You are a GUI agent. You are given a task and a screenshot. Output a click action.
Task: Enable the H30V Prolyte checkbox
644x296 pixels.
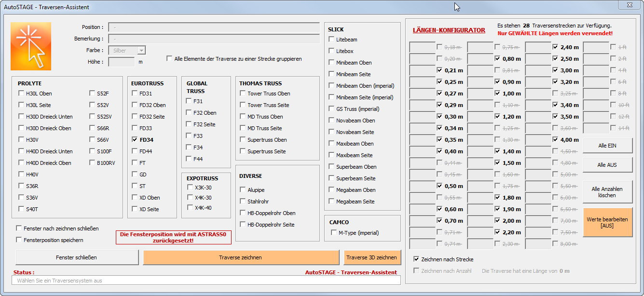coord(22,140)
